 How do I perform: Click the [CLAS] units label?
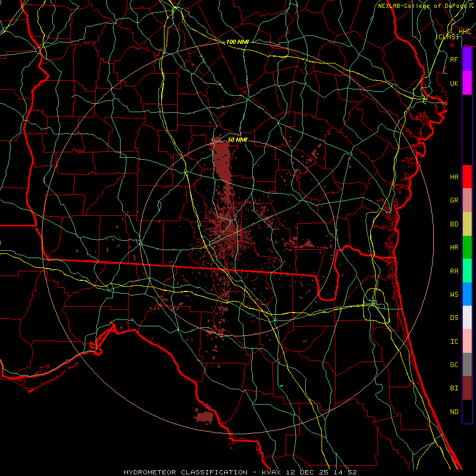click(447, 36)
